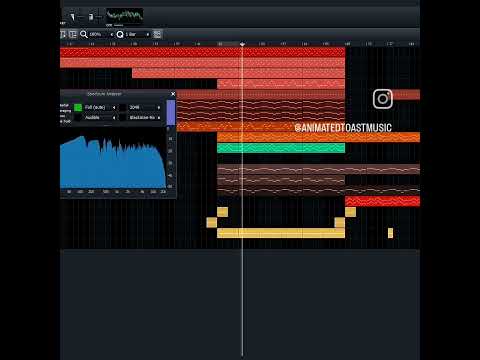Open the 1 Bar snap dropdown
This screenshot has width=480, height=360.
click(x=137, y=34)
